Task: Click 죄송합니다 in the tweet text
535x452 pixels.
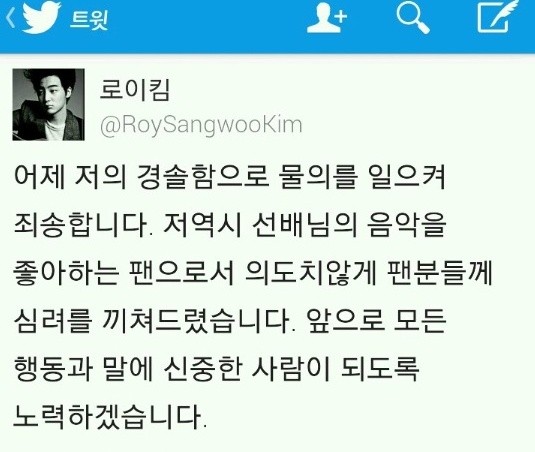Action: [x=81, y=225]
